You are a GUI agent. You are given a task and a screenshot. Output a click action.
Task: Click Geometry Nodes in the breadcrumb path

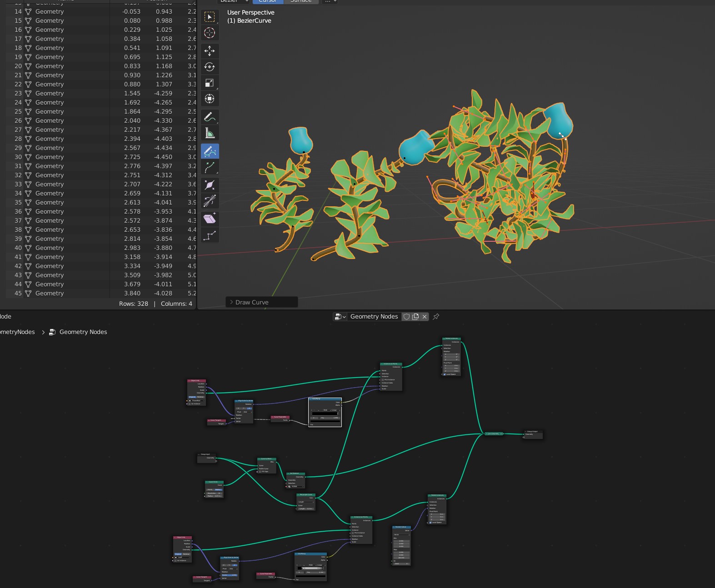pos(83,332)
